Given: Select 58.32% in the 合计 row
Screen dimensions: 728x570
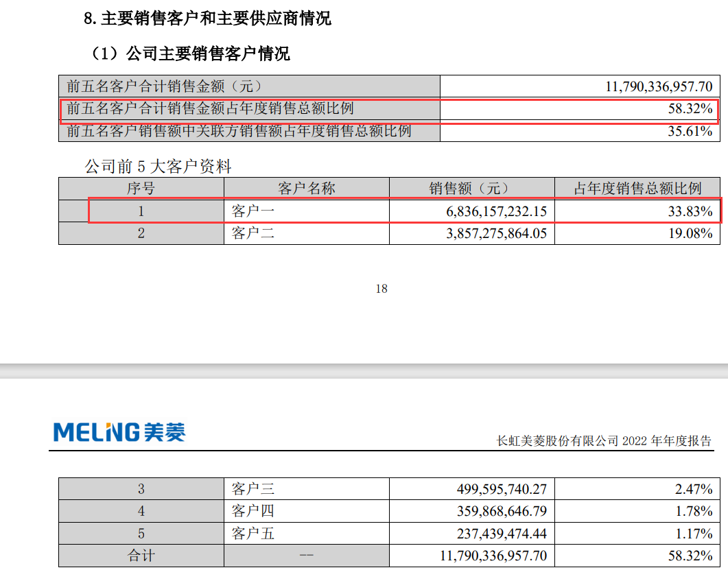Looking at the screenshot, I should click(690, 556).
